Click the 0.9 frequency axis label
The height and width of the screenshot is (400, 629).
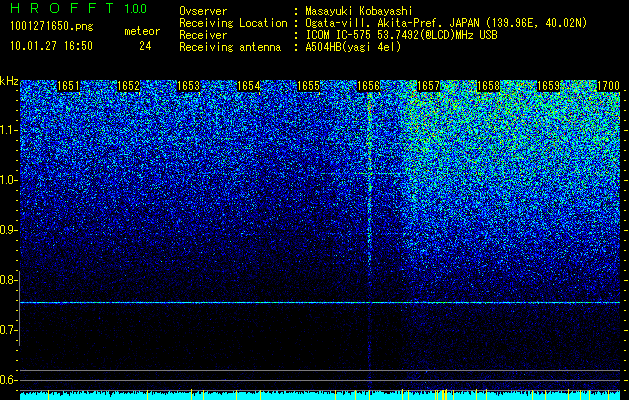[x=9, y=230]
